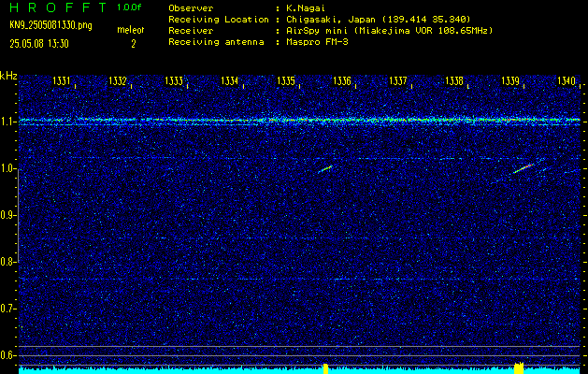Click the Observer field label
This screenshot has width=588, height=374.
tap(191, 8)
